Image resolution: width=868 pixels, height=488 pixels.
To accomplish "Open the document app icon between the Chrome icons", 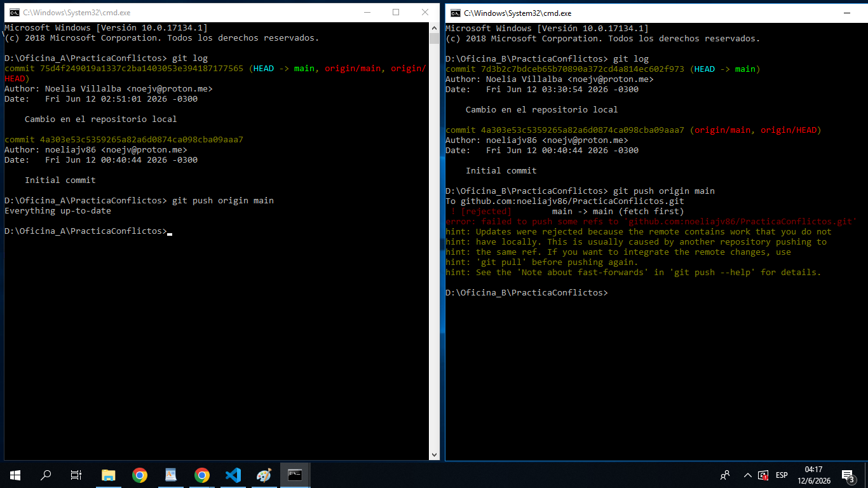I will pyautogui.click(x=171, y=475).
